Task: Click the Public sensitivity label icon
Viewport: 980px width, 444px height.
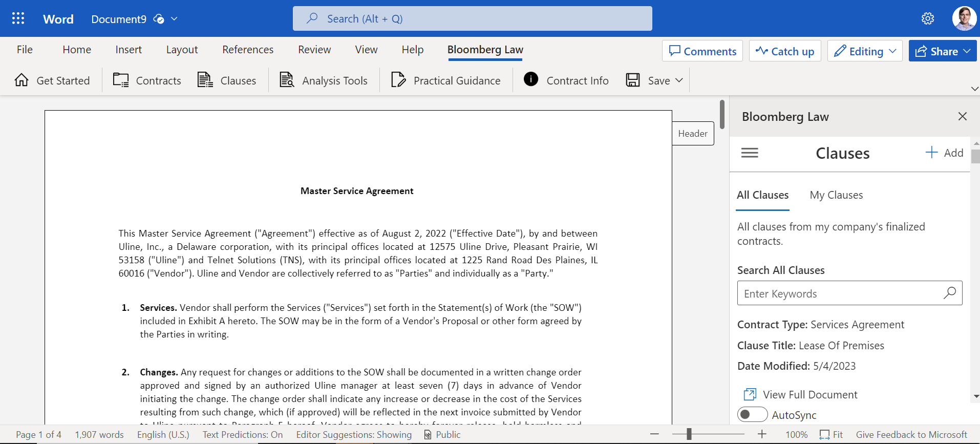Action: click(428, 434)
